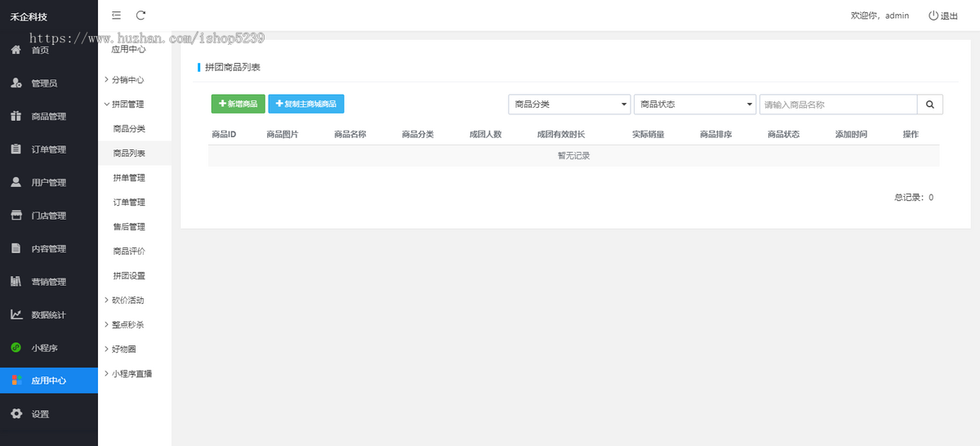Click the chart icon beside 数据统计
Image resolution: width=980 pixels, height=446 pixels.
point(16,314)
